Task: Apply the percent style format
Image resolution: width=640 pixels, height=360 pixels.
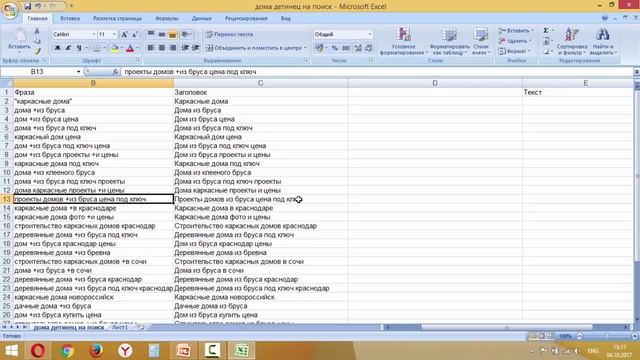Action: pyautogui.click(x=335, y=48)
